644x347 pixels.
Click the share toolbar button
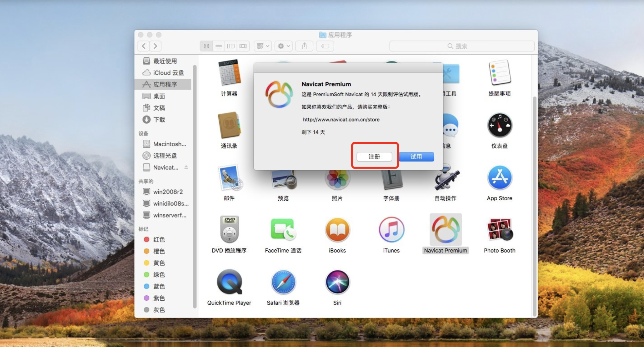(304, 46)
